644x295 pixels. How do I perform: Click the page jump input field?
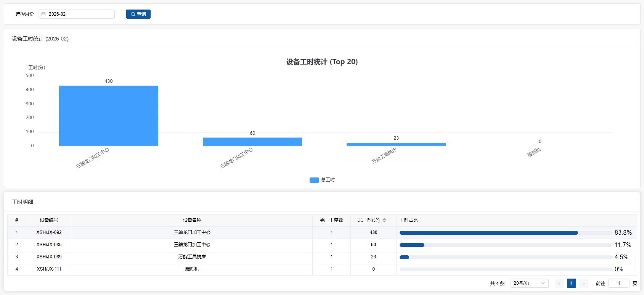pos(618,283)
